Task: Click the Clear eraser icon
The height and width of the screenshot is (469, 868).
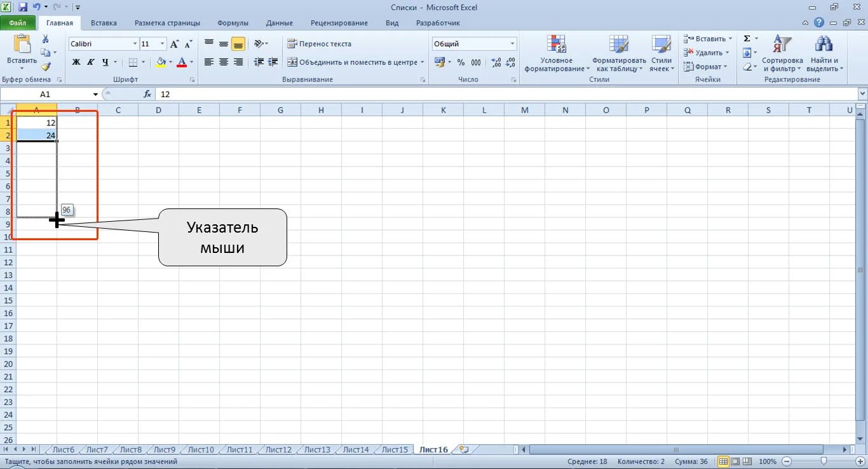Action: tap(747, 67)
